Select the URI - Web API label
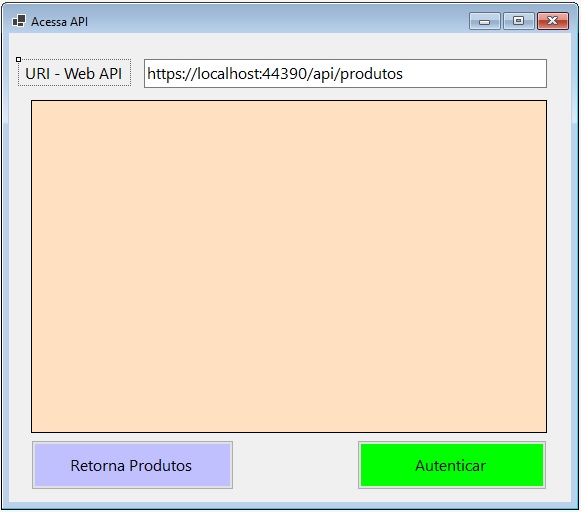The image size is (581, 512). 74,73
